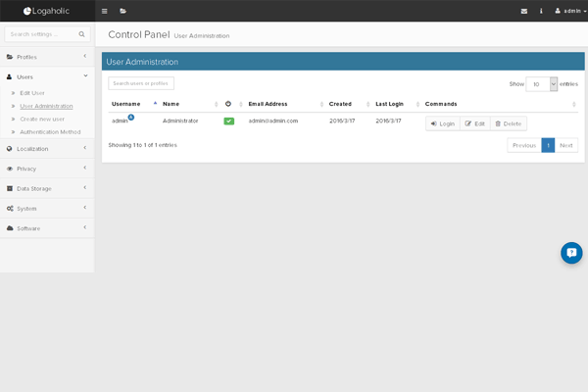This screenshot has height=392, width=588.
Task: Click the blue badge beside admin username
Action: [x=131, y=117]
